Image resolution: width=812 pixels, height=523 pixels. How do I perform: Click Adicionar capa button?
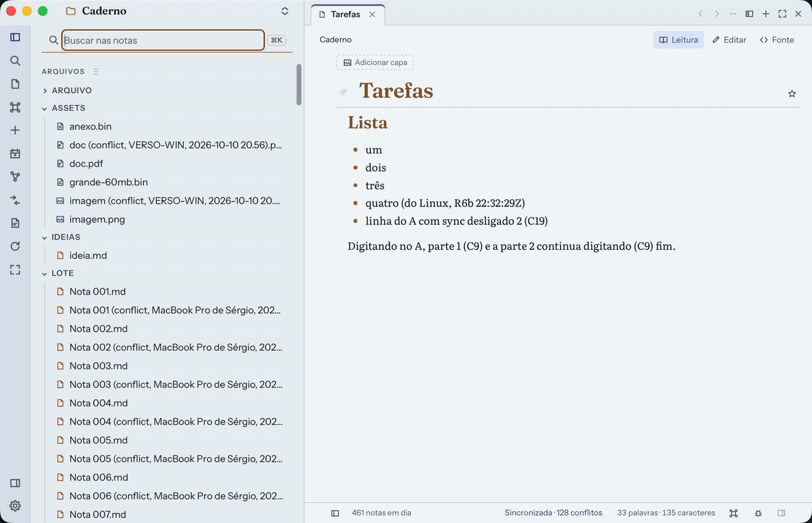click(375, 63)
